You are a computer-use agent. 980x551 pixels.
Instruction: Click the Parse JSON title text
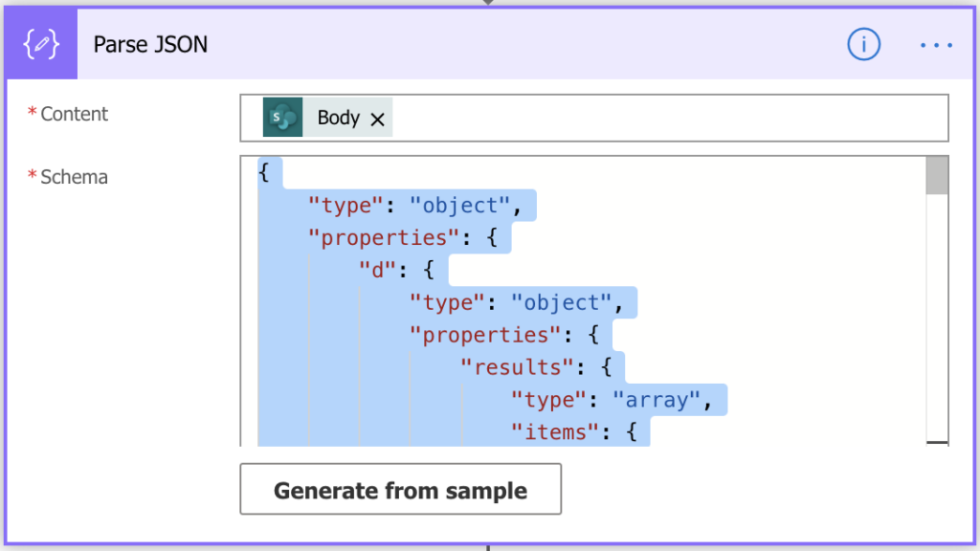coord(150,44)
